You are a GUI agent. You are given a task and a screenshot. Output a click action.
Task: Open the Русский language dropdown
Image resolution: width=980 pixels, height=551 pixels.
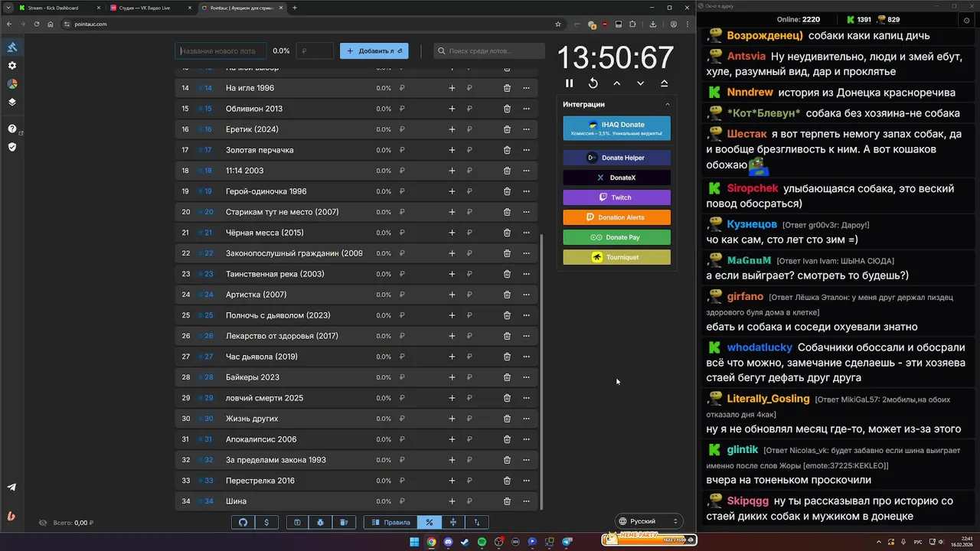(648, 521)
